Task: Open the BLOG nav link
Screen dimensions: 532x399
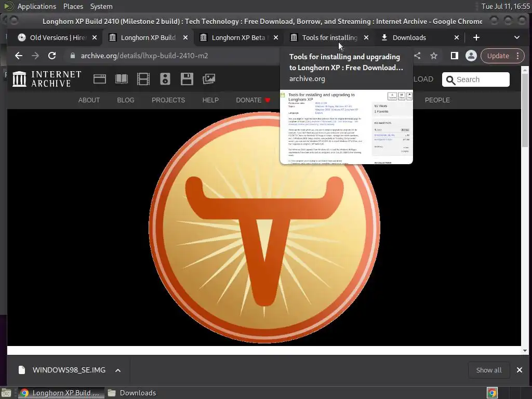Action: [x=126, y=100]
